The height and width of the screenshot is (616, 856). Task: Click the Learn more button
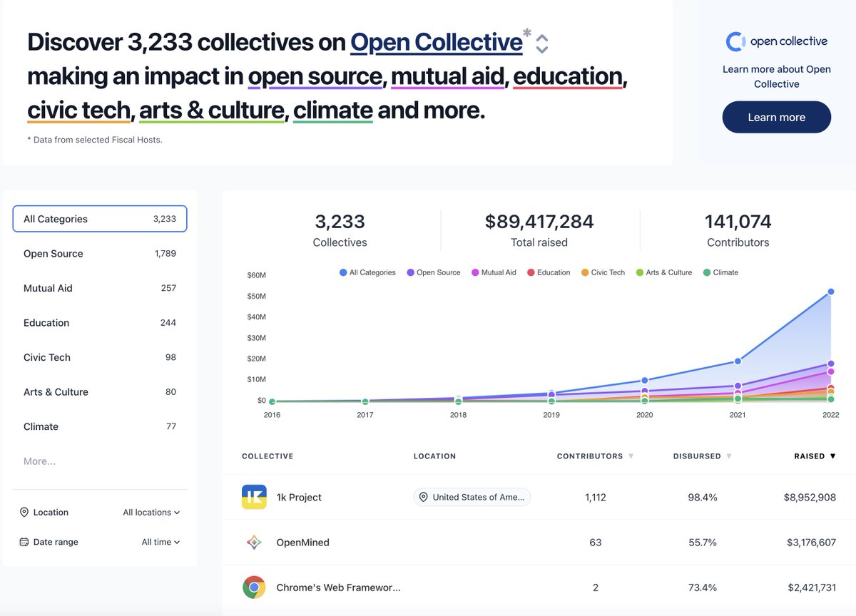(x=776, y=117)
